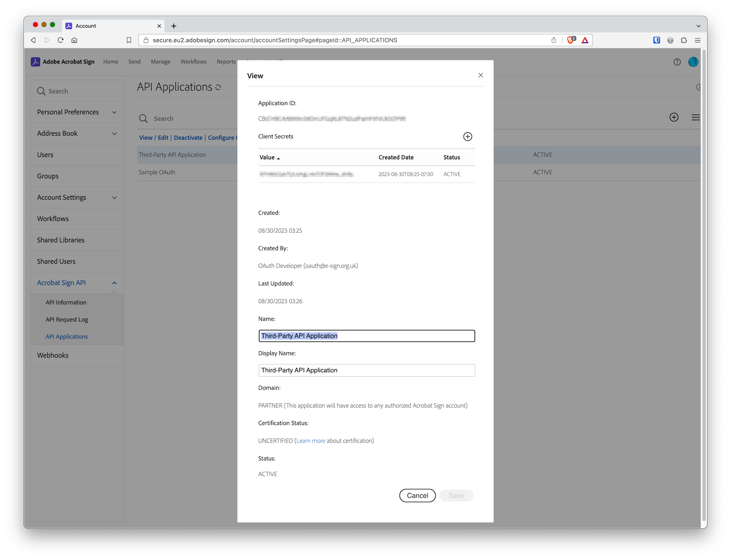Add a new client secret with the plus icon
The width and height of the screenshot is (731, 560).
coord(468,137)
